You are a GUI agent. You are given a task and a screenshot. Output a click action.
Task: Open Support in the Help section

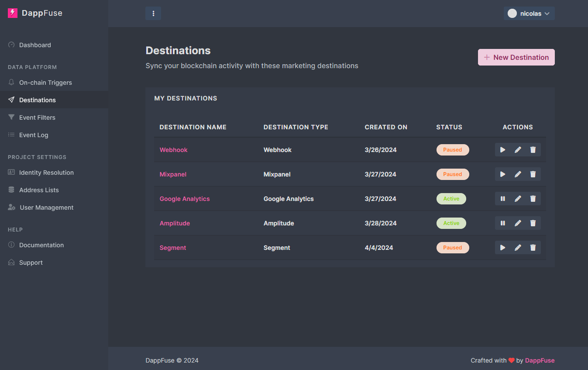click(x=54, y=263)
